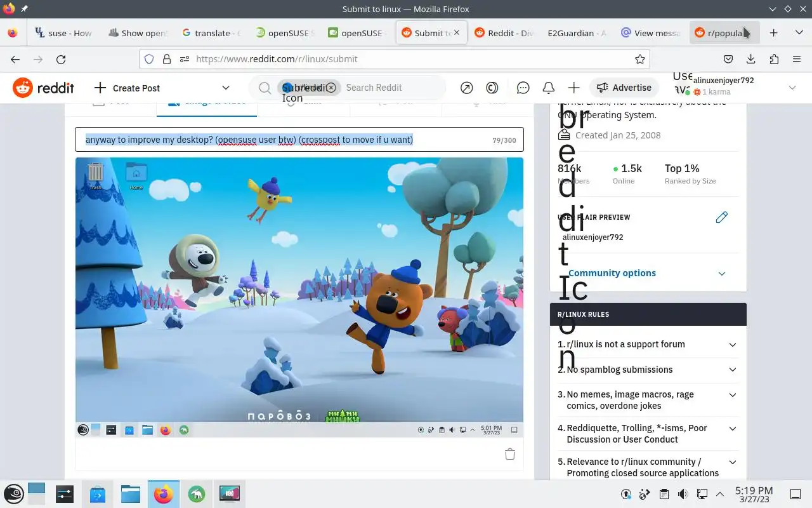
Task: Click the Firefox back arrow
Action: (15, 59)
